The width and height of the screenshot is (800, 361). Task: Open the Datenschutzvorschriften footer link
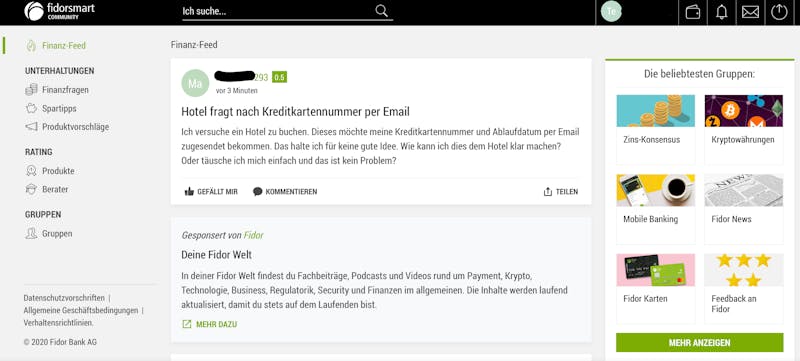click(64, 298)
